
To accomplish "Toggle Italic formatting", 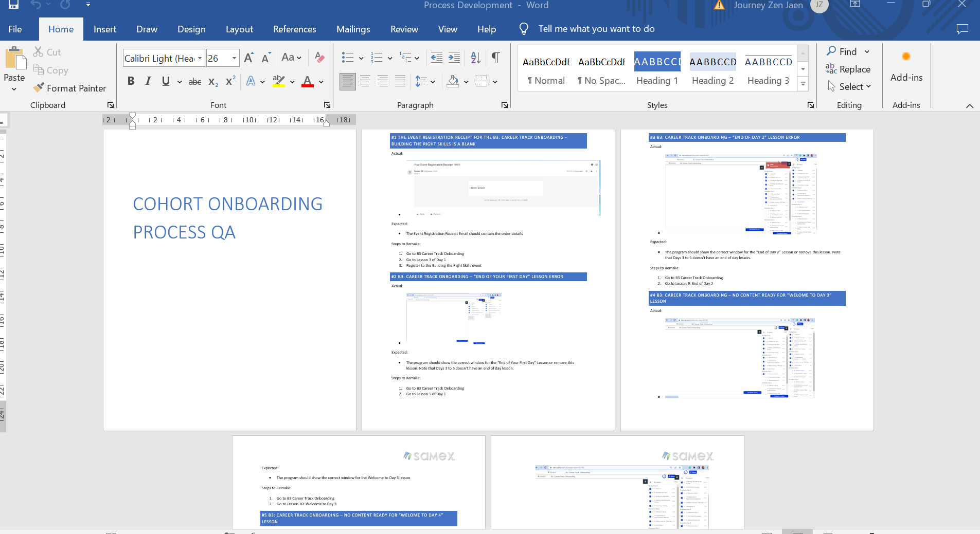I will click(x=148, y=81).
